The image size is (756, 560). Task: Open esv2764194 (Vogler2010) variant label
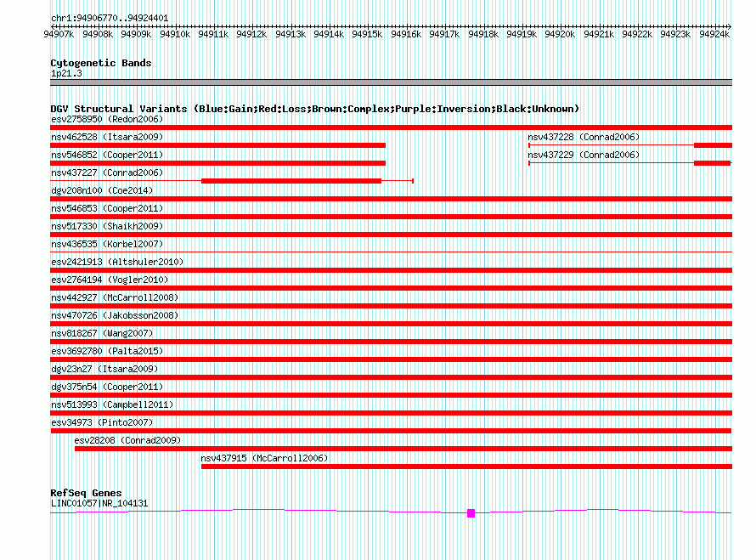point(110,280)
